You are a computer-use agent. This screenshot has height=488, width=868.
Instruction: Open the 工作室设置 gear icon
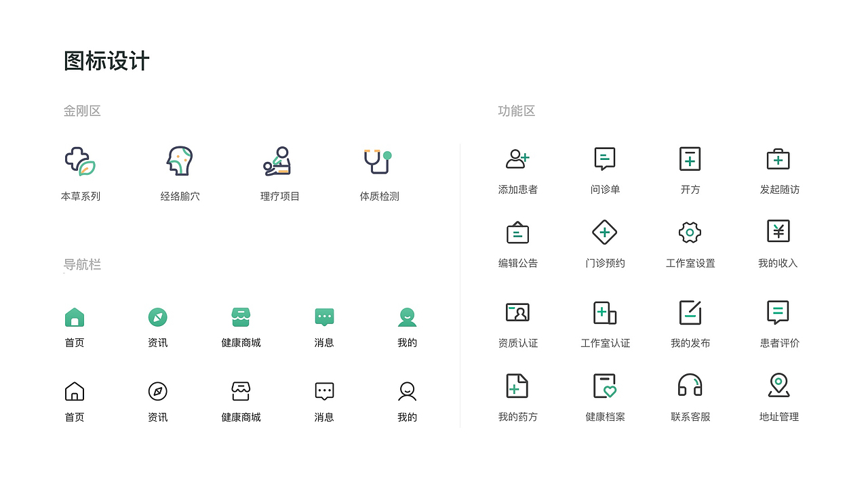(690, 232)
